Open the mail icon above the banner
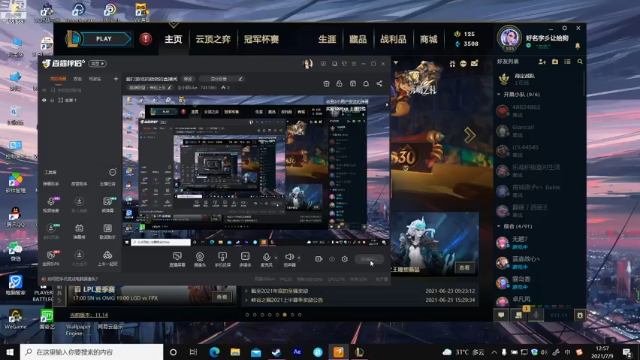This screenshot has height=360, width=640. [x=474, y=63]
